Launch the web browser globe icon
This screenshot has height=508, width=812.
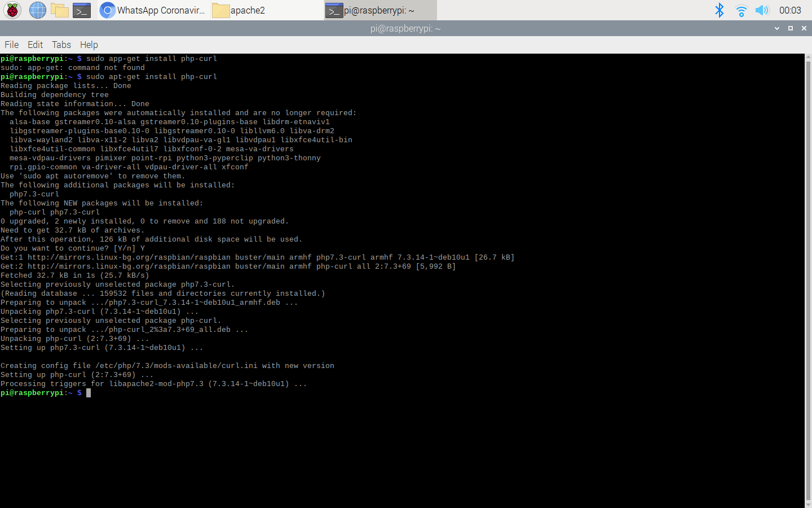click(37, 10)
